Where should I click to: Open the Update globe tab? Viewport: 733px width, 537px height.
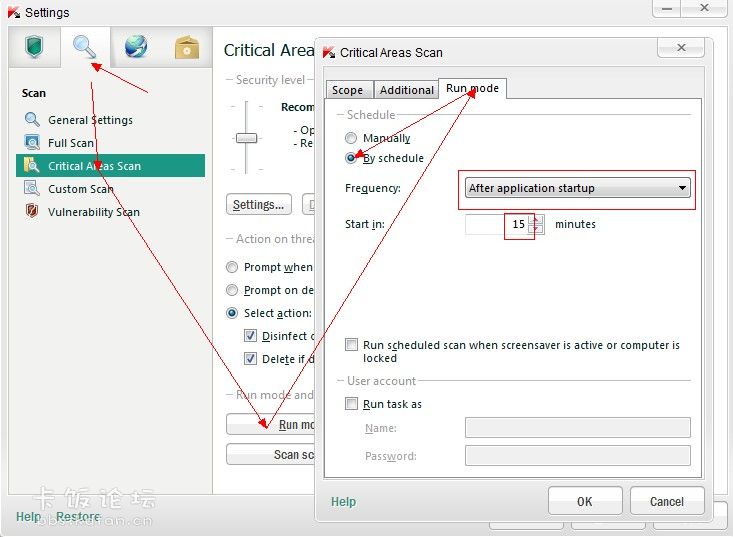click(136, 47)
